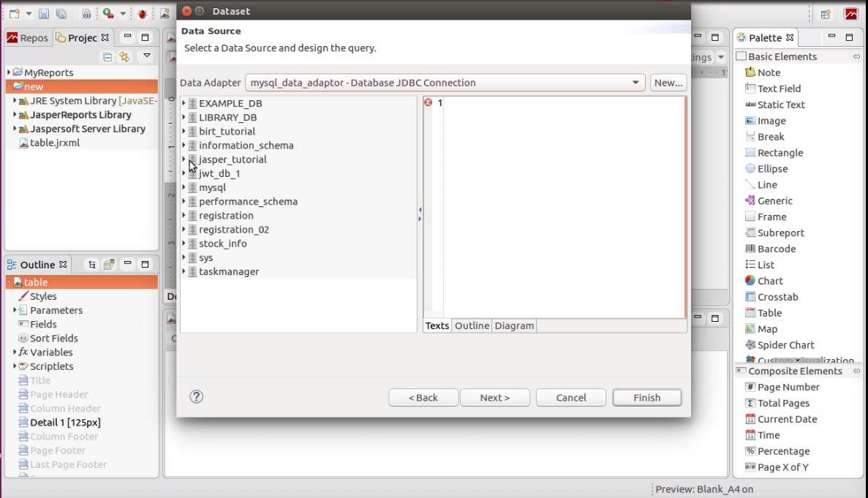Collapse all in Project Explorer
Screen dimensions: 868x498
(x=107, y=56)
